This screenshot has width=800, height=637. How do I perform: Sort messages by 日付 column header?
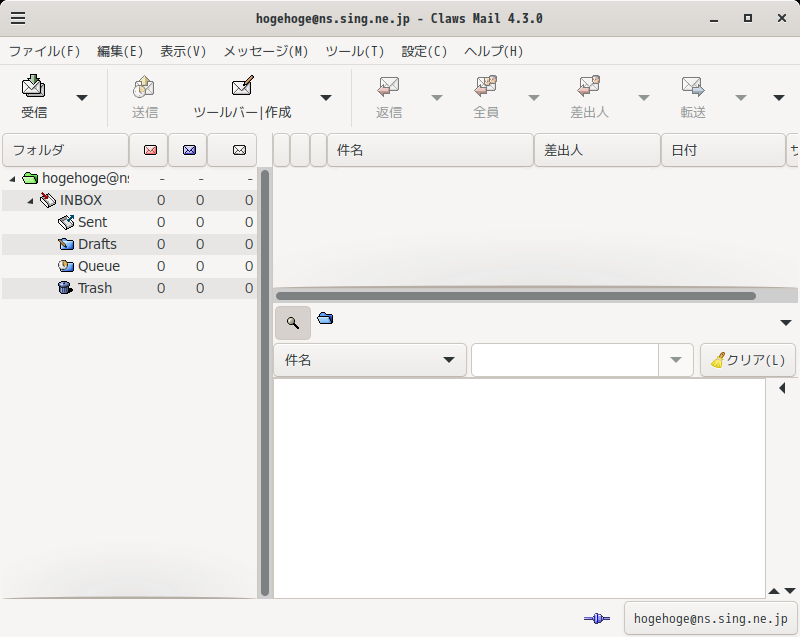click(x=723, y=150)
